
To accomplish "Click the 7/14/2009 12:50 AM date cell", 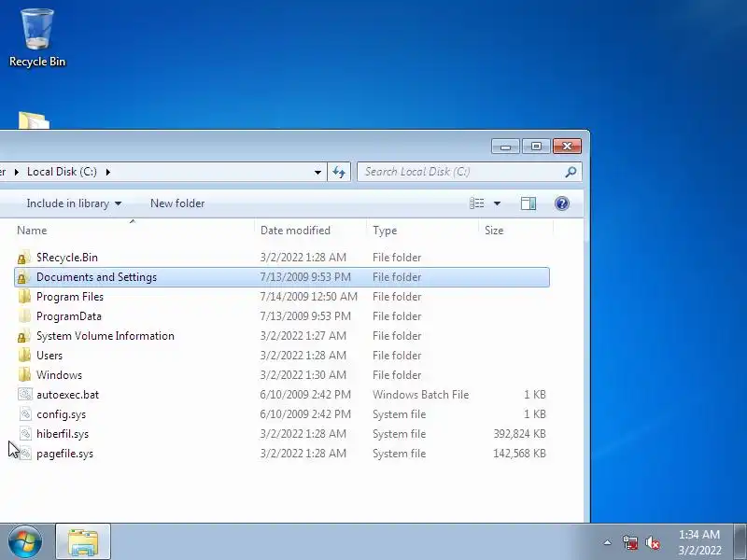I will 309,297.
